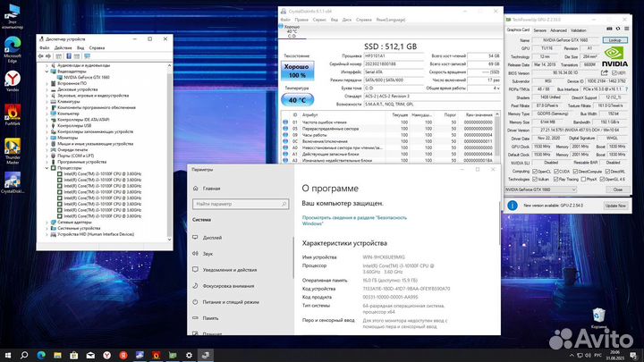The width and height of the screenshot is (644, 362).
Task: Open the Yandex browser desktop icon
Action: tap(13, 80)
